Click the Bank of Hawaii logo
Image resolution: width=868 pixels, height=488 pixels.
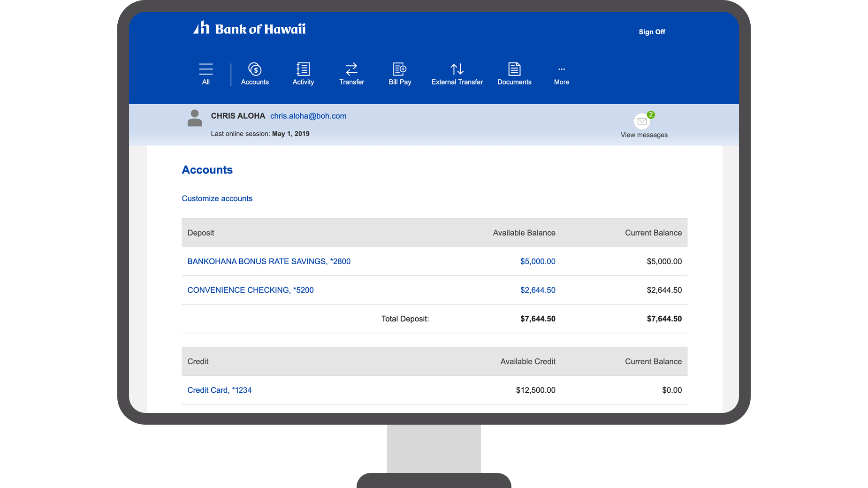click(x=249, y=28)
